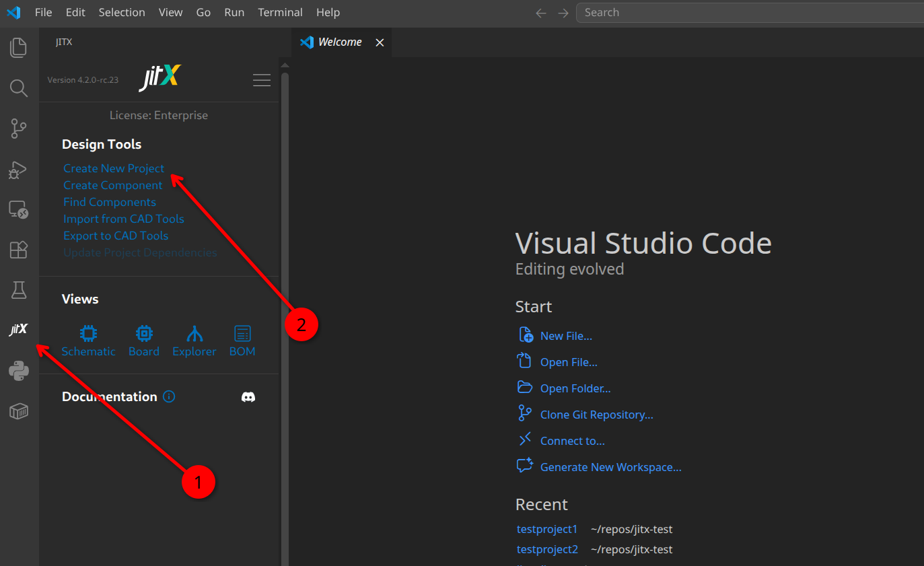
Task: Click the JITX panel scroll-up arrow
Action: (x=285, y=65)
